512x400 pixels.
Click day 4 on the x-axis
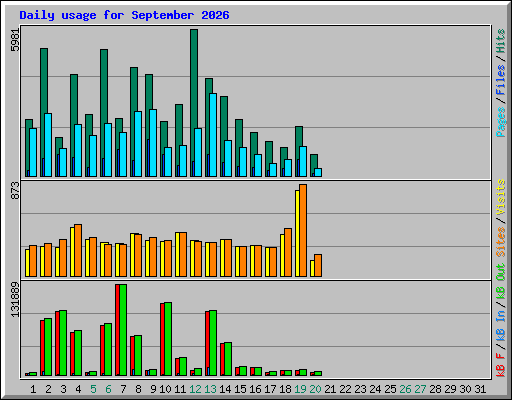(x=78, y=389)
